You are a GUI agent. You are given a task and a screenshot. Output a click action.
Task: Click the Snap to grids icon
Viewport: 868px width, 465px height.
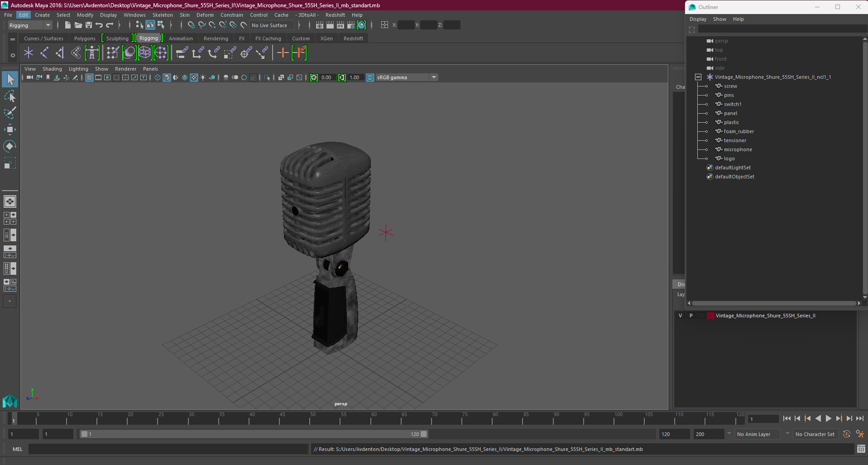[192, 25]
